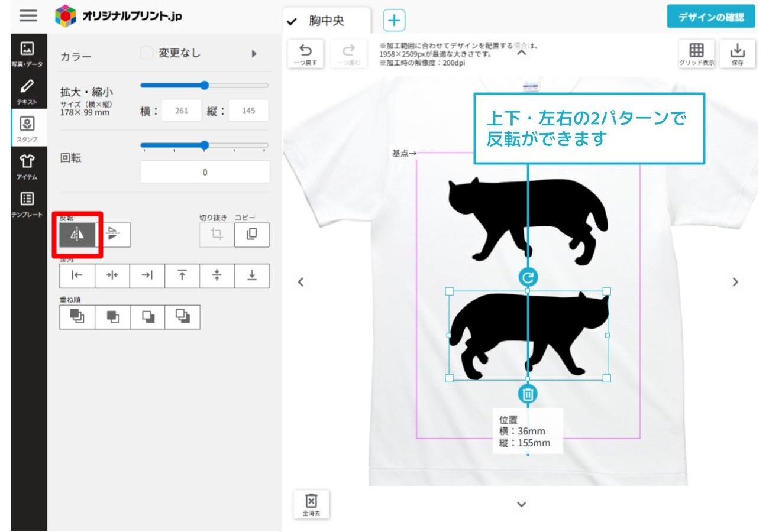The image size is (769, 532).
Task: Click the rotate handle above selected cat
Action: 528,277
